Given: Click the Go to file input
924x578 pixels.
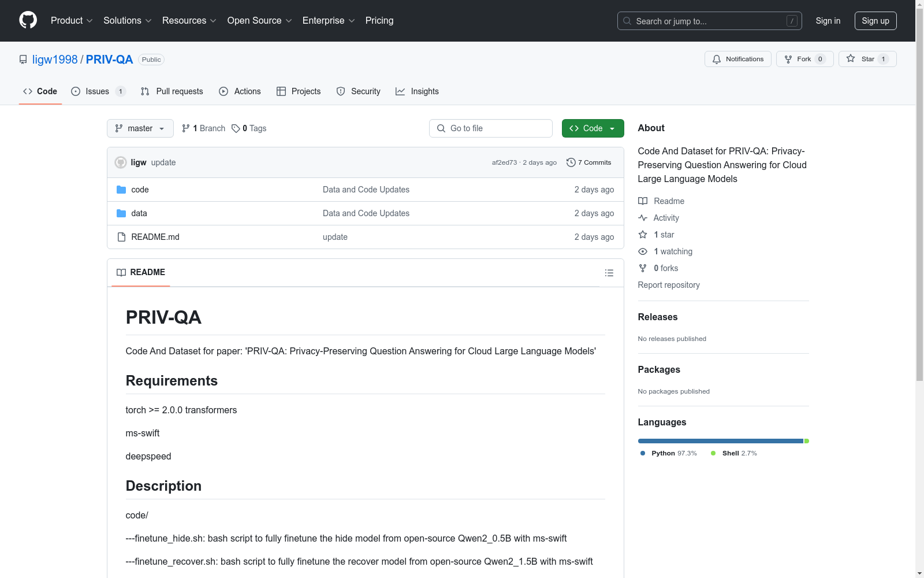Looking at the screenshot, I should click(491, 128).
